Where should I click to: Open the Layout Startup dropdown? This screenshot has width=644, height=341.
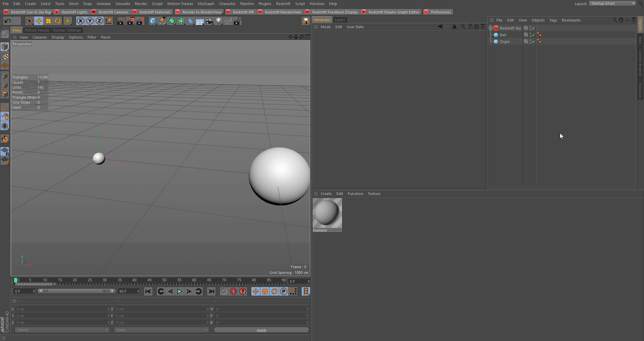click(x=612, y=3)
